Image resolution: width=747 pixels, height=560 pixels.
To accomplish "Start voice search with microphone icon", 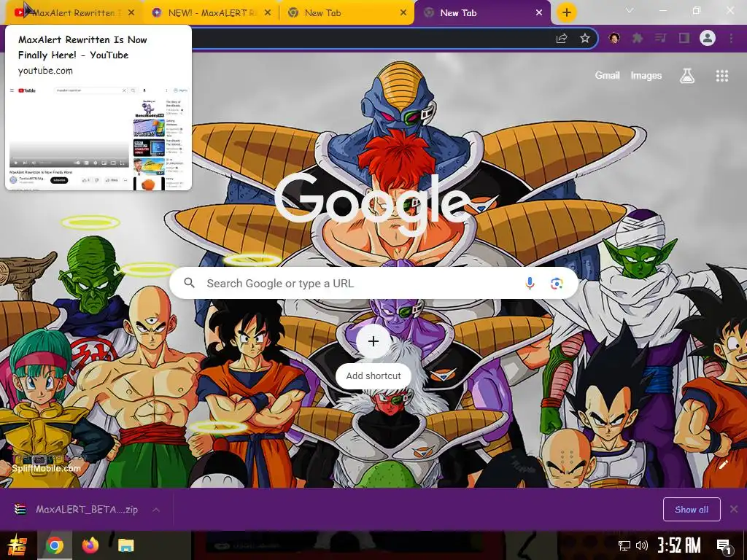I will click(530, 284).
